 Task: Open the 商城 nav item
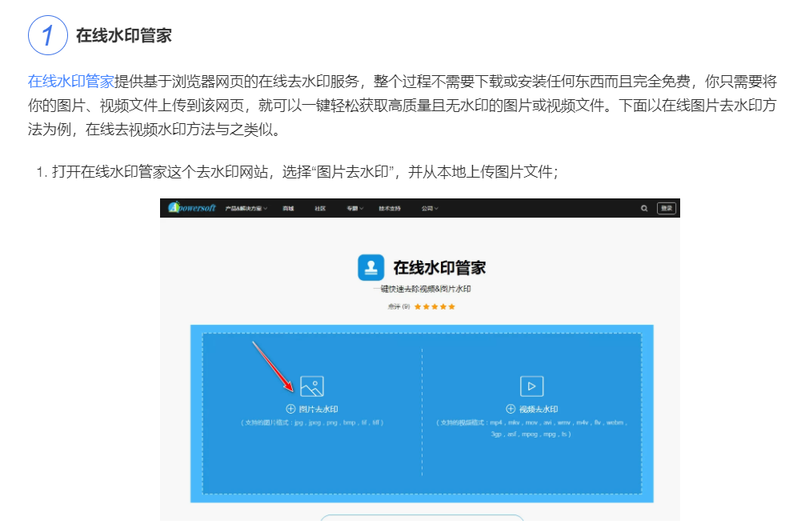288,208
